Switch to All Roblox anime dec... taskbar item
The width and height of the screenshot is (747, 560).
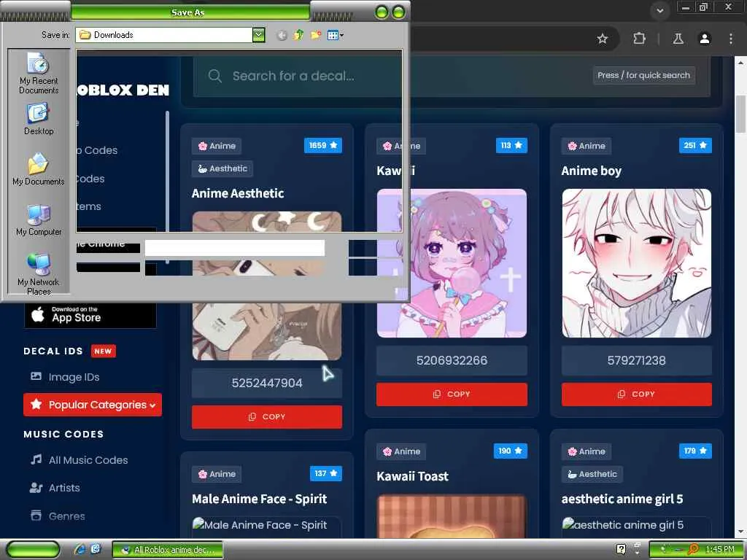coord(167,550)
